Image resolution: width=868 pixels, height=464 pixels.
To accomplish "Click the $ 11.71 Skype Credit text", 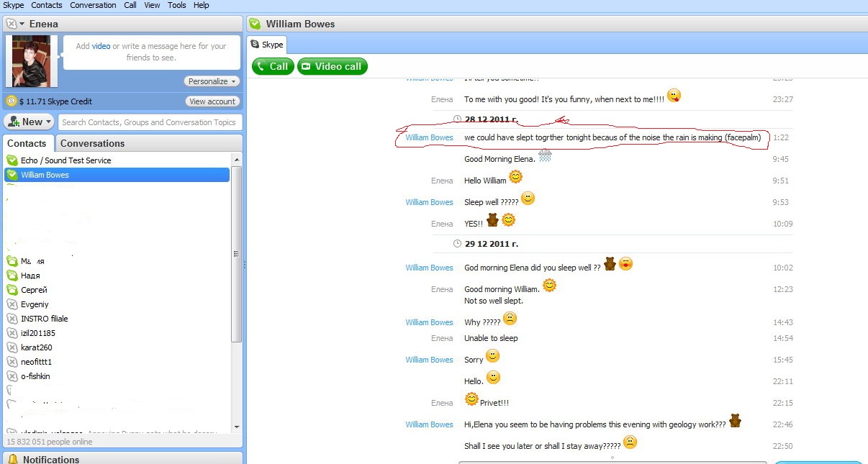I will pos(55,101).
